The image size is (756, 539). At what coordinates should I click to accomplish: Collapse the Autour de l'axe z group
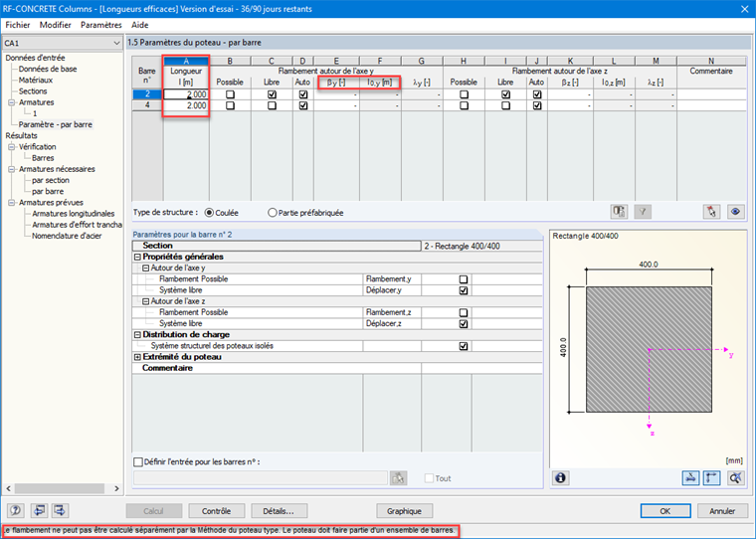click(x=145, y=301)
